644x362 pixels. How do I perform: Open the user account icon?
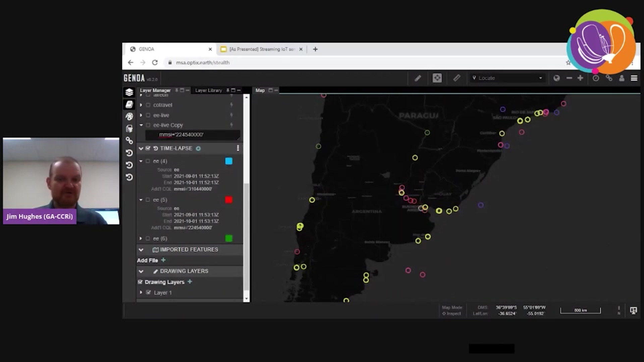tap(622, 78)
